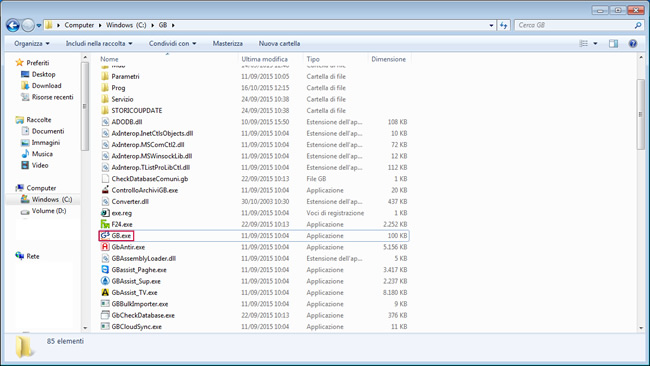Click the search magnifier icon

tap(638, 25)
